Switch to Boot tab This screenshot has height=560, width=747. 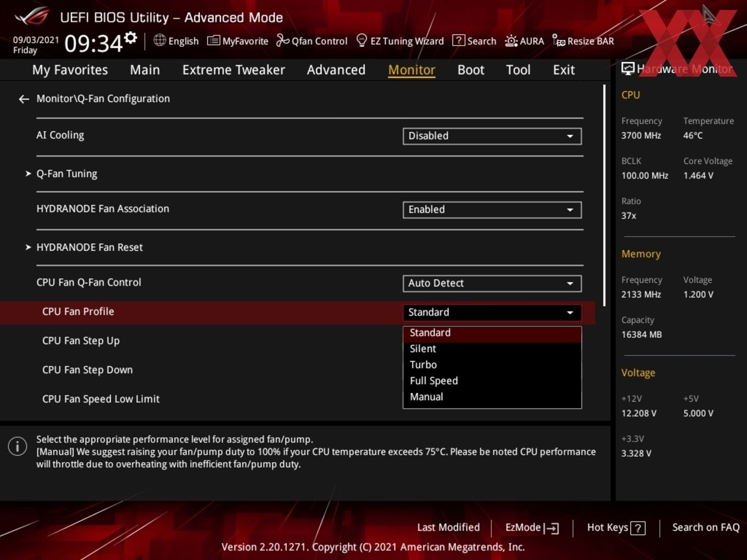[x=471, y=70]
